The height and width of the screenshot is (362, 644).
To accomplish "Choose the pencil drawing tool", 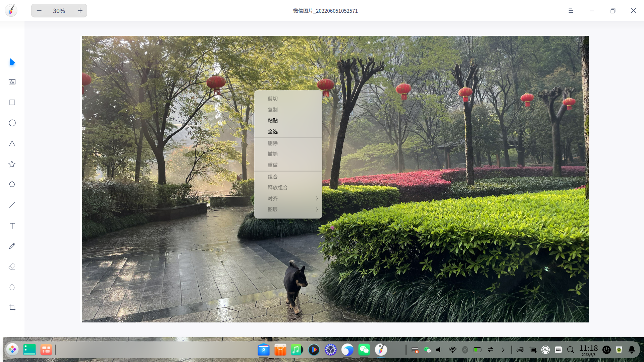I will (x=12, y=246).
